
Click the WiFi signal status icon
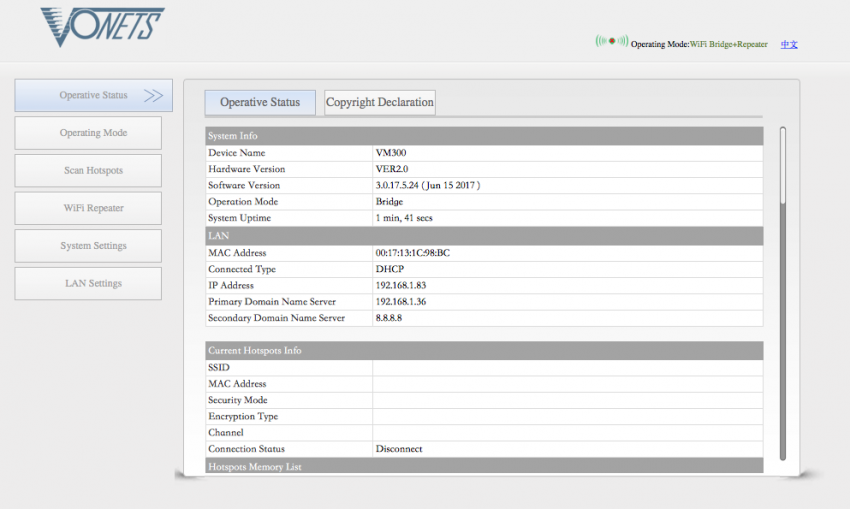(611, 41)
